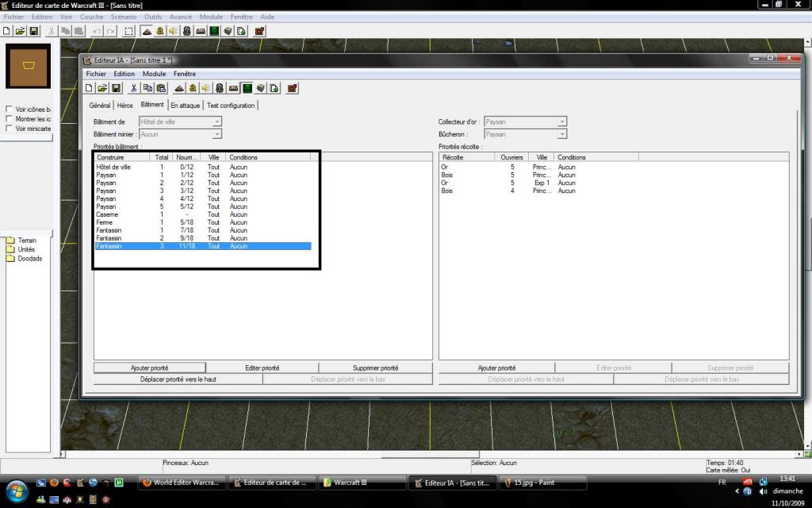The width and height of the screenshot is (812, 508).
Task: Select the 'Caserne' row in building priorities
Action: pyautogui.click(x=203, y=214)
